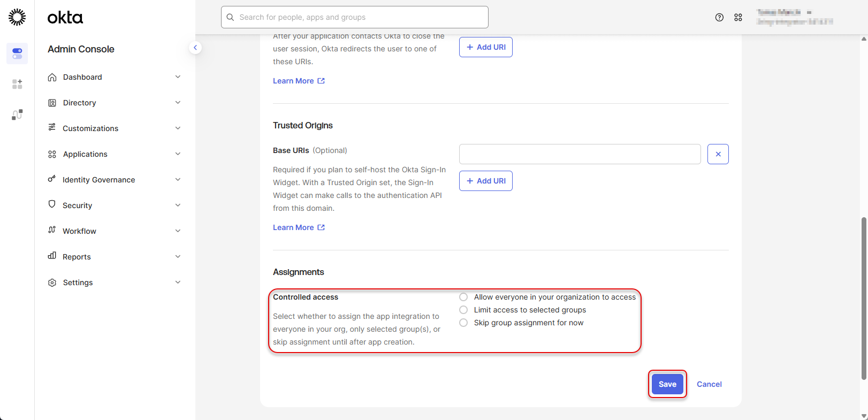The width and height of the screenshot is (868, 420).
Task: Click the Base URIs text input field
Action: tap(580, 154)
